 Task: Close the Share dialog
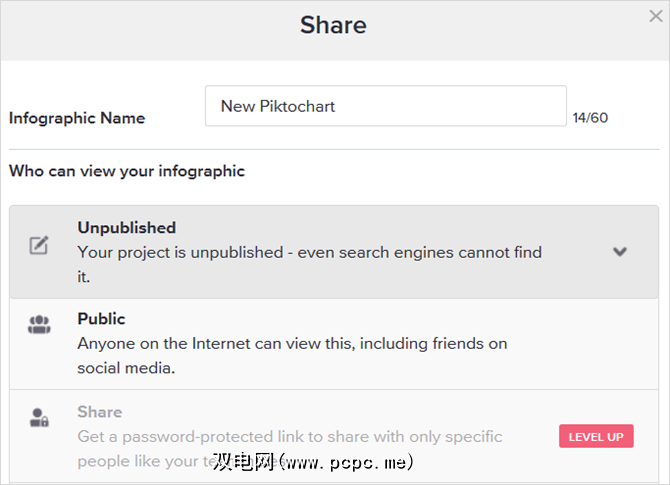pyautogui.click(x=655, y=17)
